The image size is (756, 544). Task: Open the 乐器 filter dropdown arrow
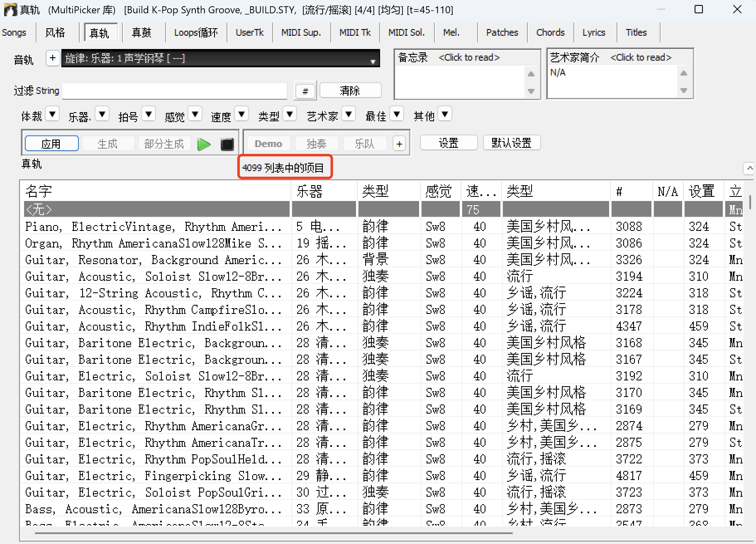coord(102,114)
